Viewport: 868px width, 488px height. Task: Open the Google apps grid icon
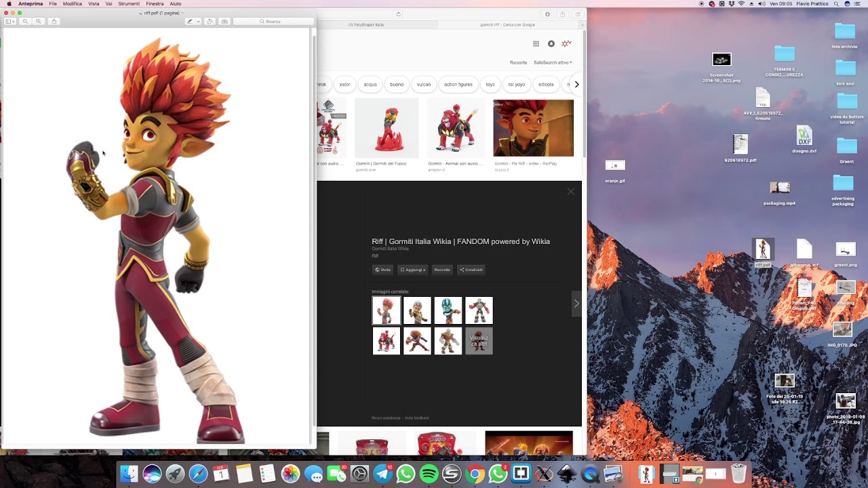536,44
